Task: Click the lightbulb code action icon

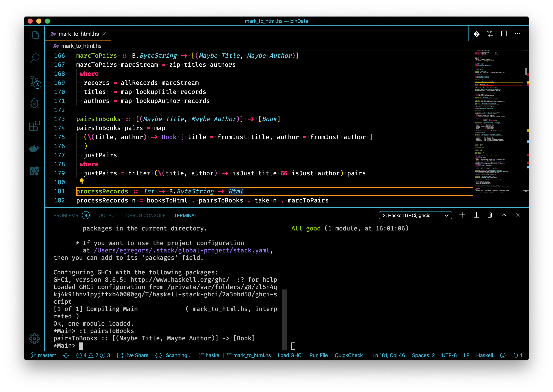Action: pyautogui.click(x=82, y=181)
